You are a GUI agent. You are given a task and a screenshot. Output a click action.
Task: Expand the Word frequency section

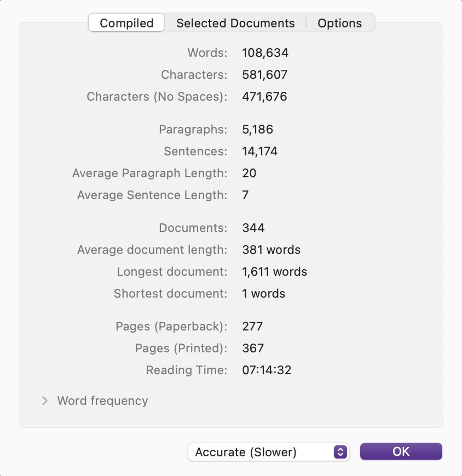tap(45, 400)
